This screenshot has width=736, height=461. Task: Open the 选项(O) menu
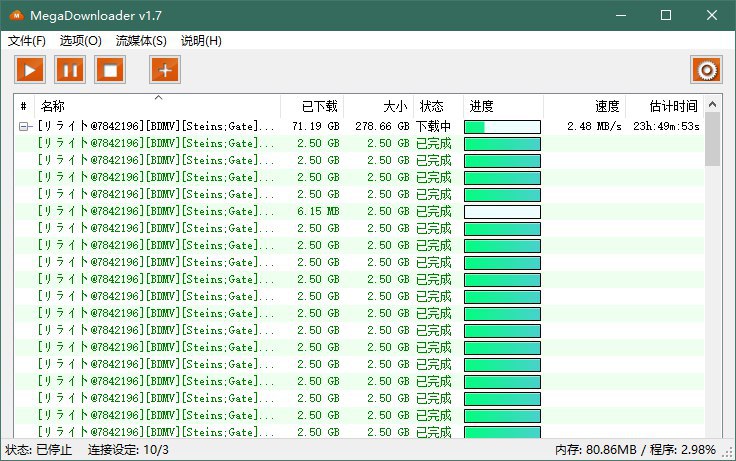(x=80, y=41)
